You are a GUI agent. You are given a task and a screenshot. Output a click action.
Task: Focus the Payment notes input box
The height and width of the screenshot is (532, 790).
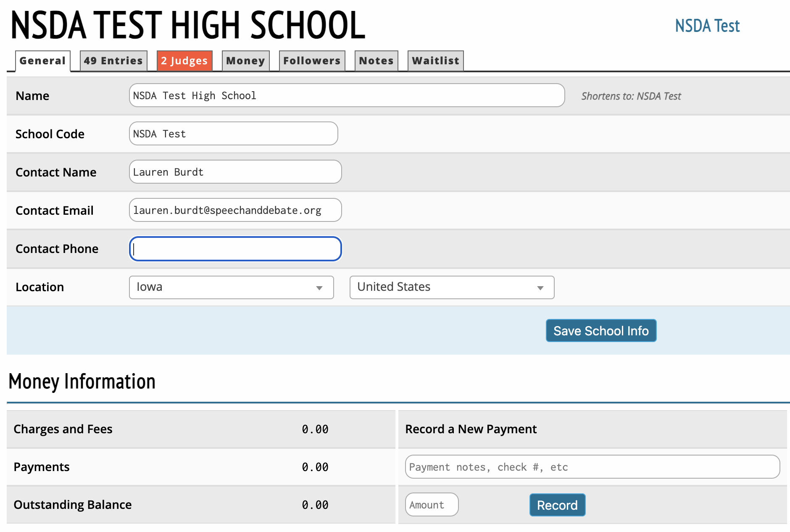(x=592, y=467)
